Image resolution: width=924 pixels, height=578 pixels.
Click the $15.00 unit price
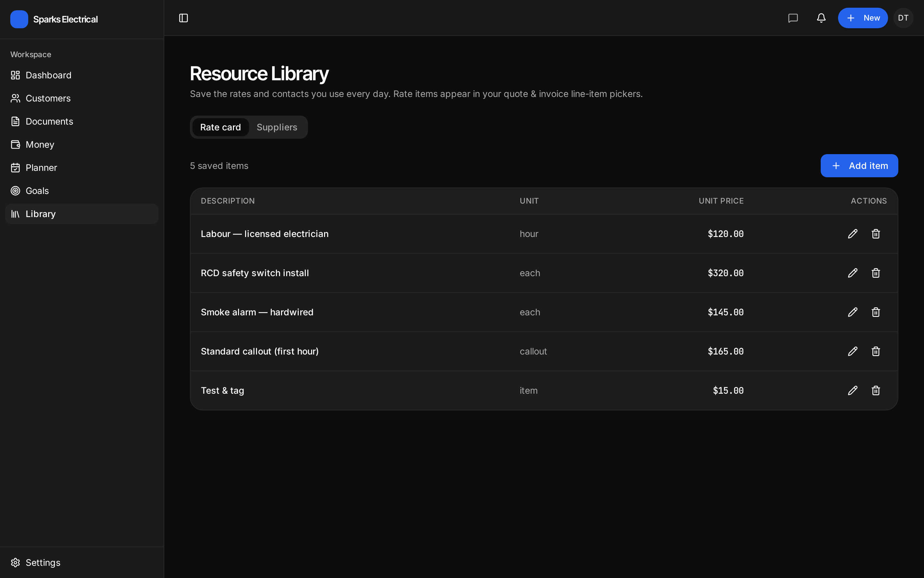(728, 391)
